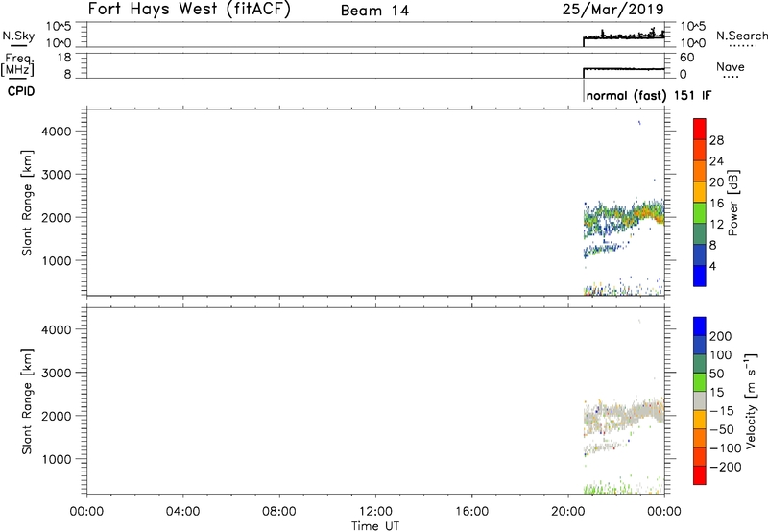This screenshot has width=768, height=532.
Task: Click the '16:00' time tick label
Action: pos(471,512)
